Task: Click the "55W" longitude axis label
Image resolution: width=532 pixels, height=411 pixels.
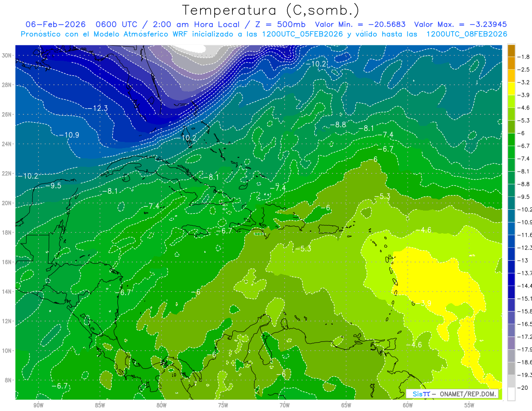Action: click(469, 406)
